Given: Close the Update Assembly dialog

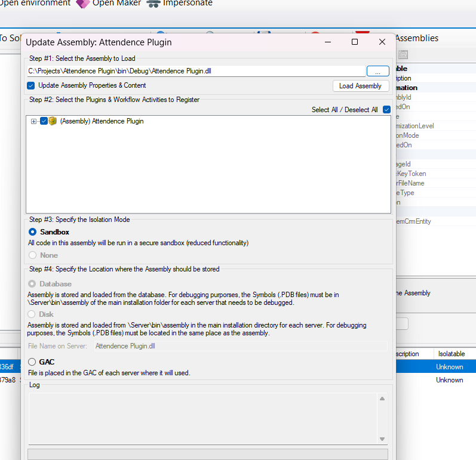Looking at the screenshot, I should click(x=382, y=42).
